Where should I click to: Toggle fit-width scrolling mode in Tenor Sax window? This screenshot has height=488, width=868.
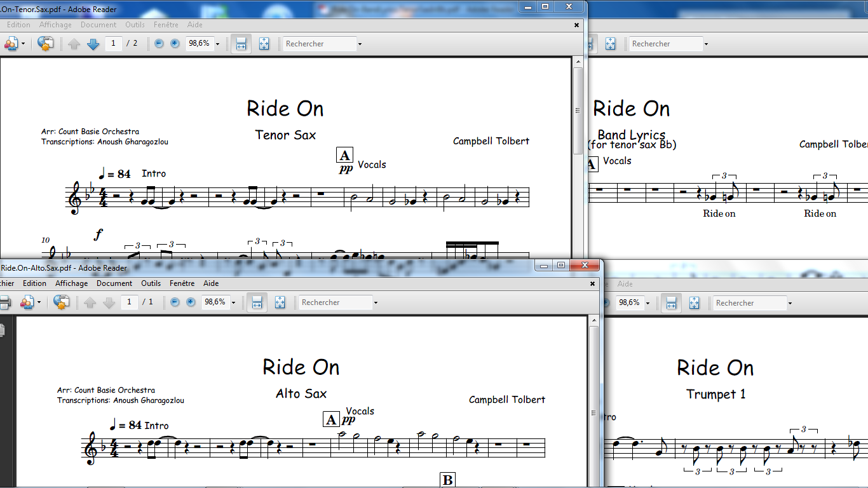tap(241, 44)
